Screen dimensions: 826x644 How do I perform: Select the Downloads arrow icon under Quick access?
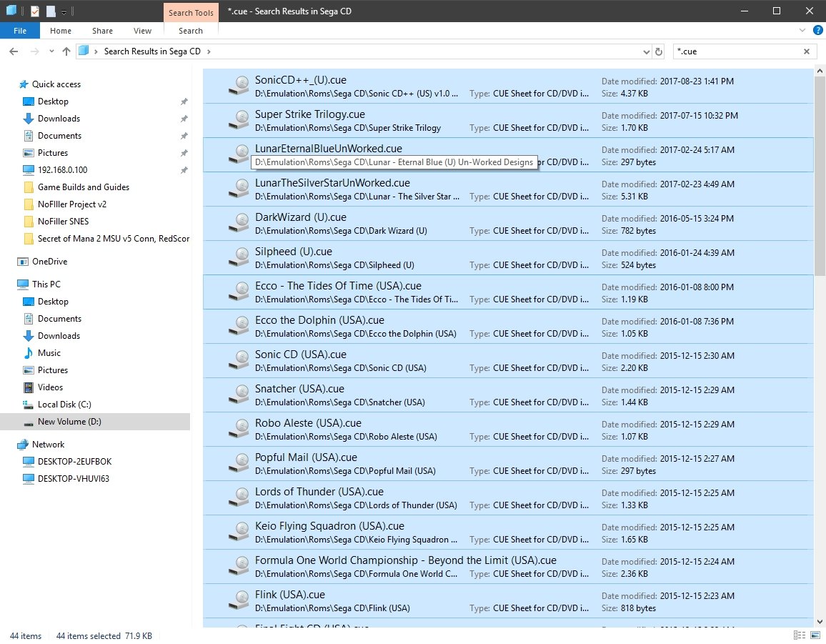click(29, 119)
